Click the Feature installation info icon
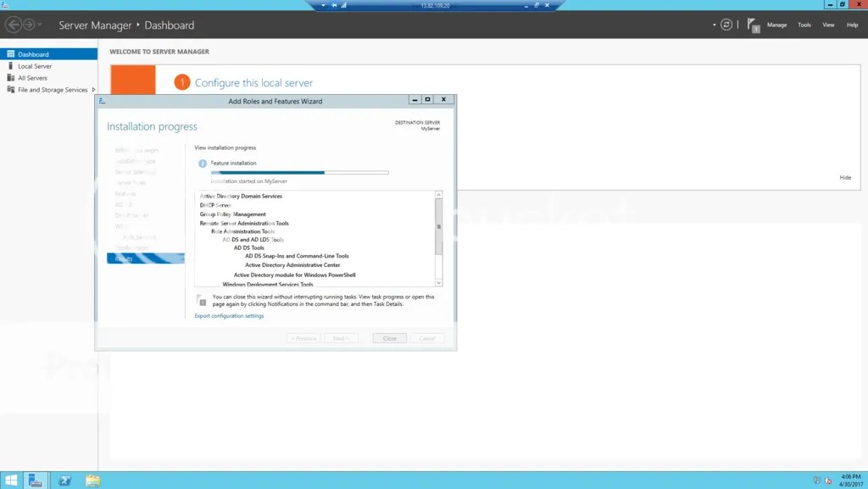 203,164
